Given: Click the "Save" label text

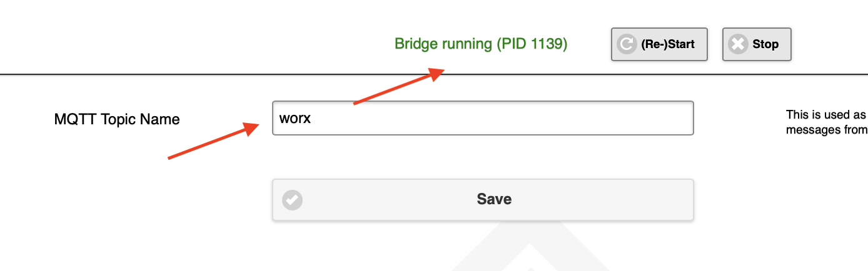Looking at the screenshot, I should click(494, 199).
